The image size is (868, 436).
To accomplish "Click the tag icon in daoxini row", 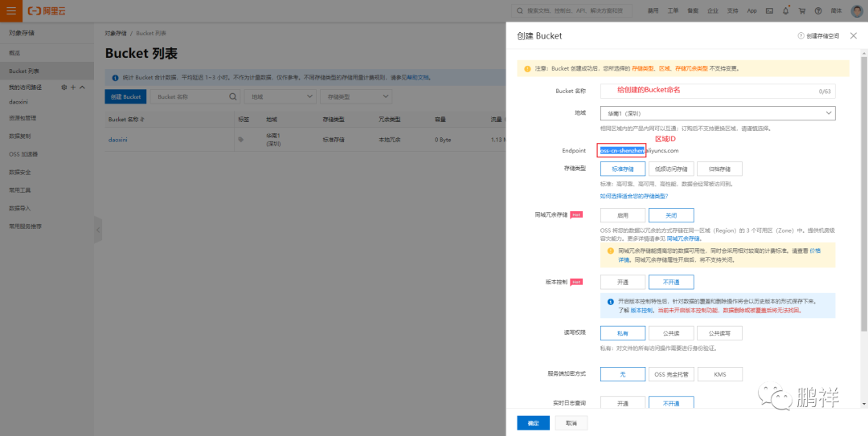I will click(x=241, y=140).
